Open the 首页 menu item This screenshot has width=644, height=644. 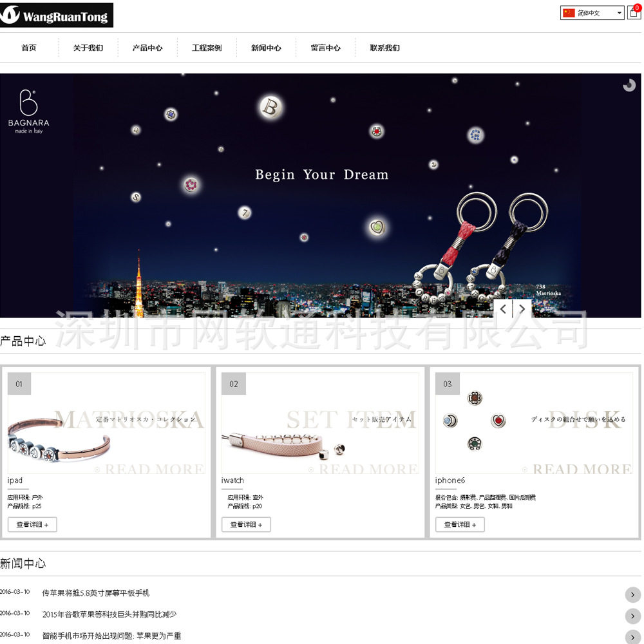coord(29,48)
